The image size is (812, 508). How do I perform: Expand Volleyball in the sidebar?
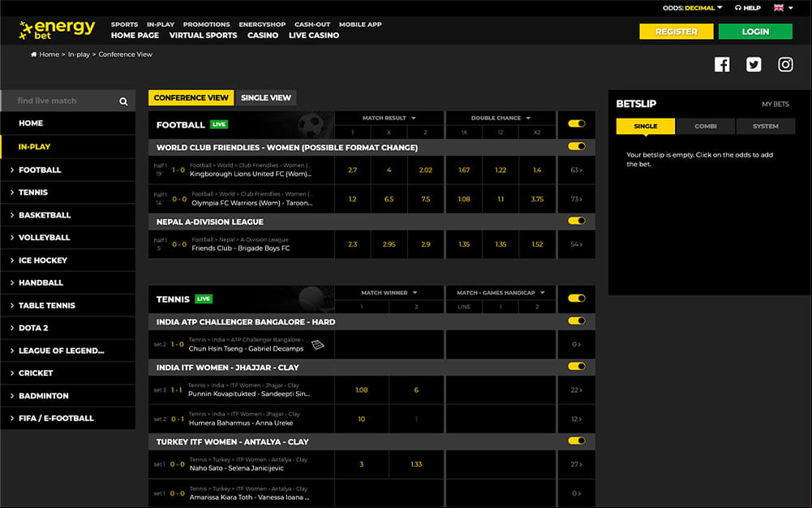click(68, 237)
